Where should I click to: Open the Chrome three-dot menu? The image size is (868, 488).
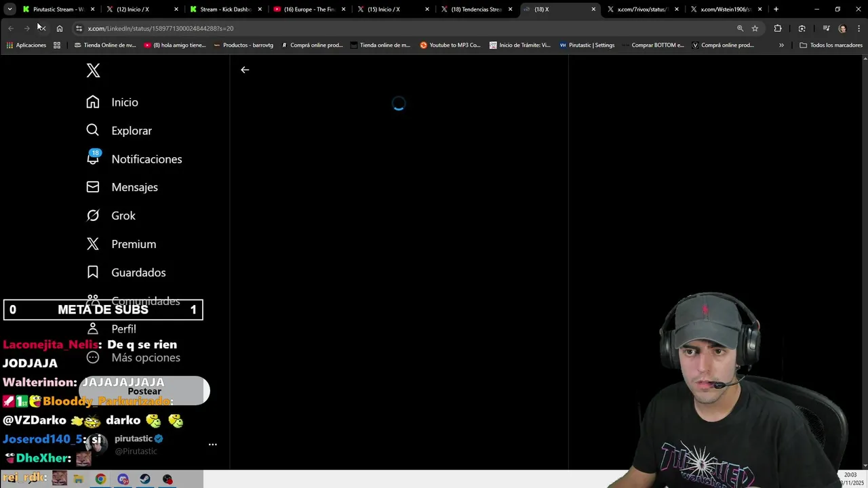pyautogui.click(x=860, y=28)
